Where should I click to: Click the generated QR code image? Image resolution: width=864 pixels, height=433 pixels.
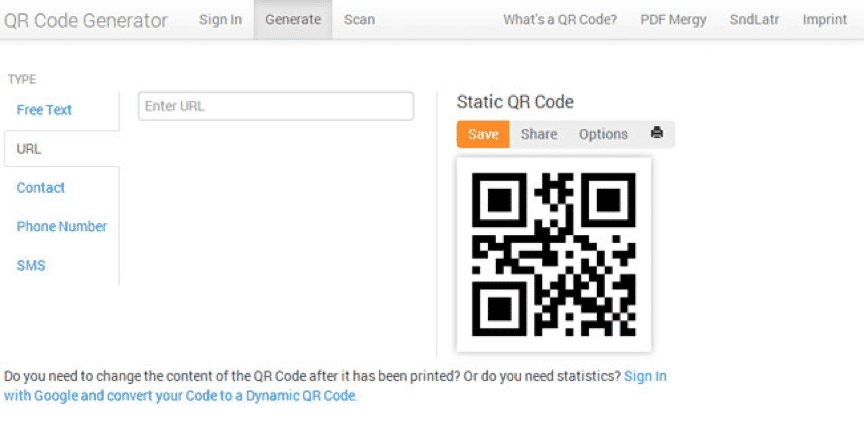tap(554, 255)
